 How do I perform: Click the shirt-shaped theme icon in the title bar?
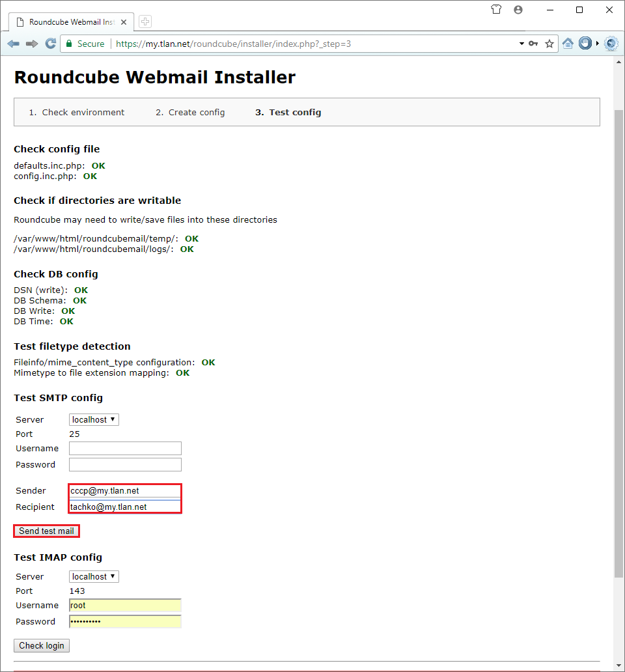(496, 9)
